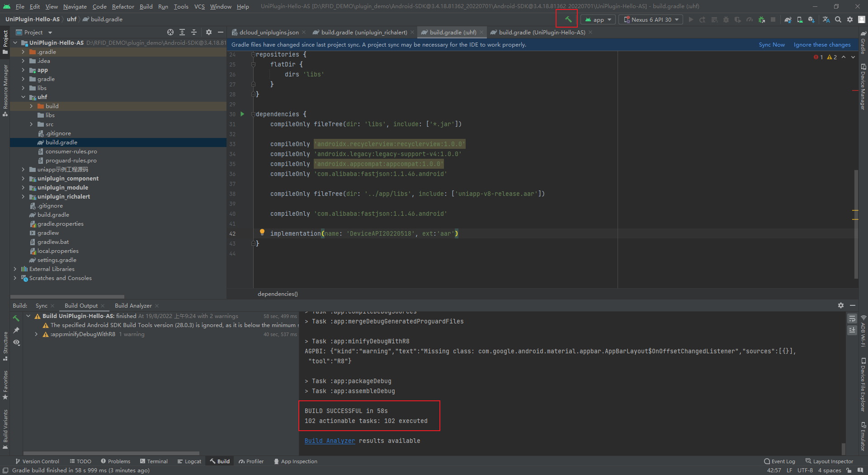Expand the uniplugin_richalert module
The height and width of the screenshot is (475, 868).
tap(23, 196)
